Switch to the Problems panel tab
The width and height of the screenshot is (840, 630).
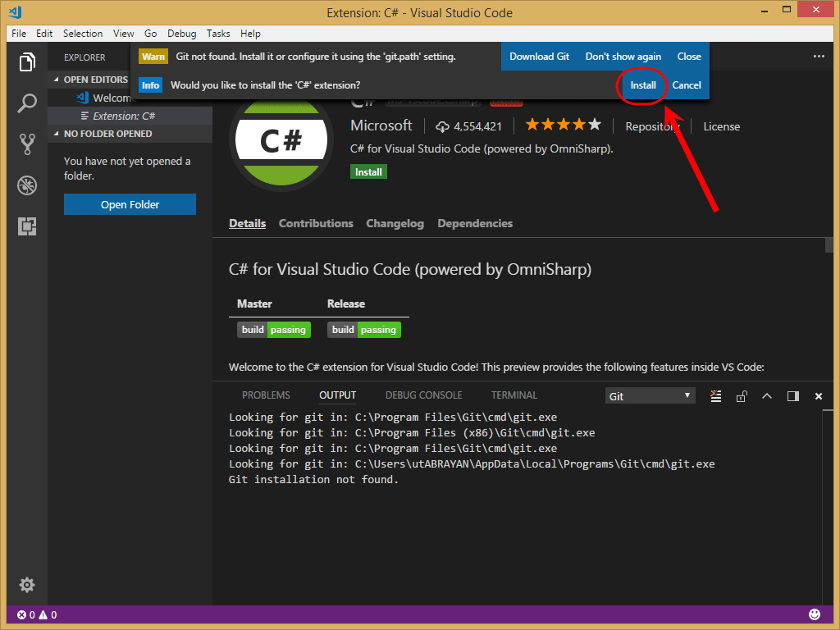pos(266,395)
